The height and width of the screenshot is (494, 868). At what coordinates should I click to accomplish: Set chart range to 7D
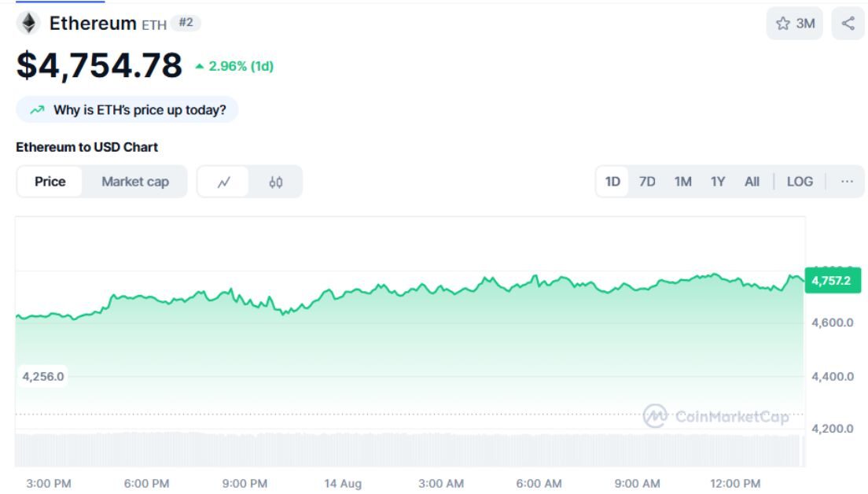646,182
